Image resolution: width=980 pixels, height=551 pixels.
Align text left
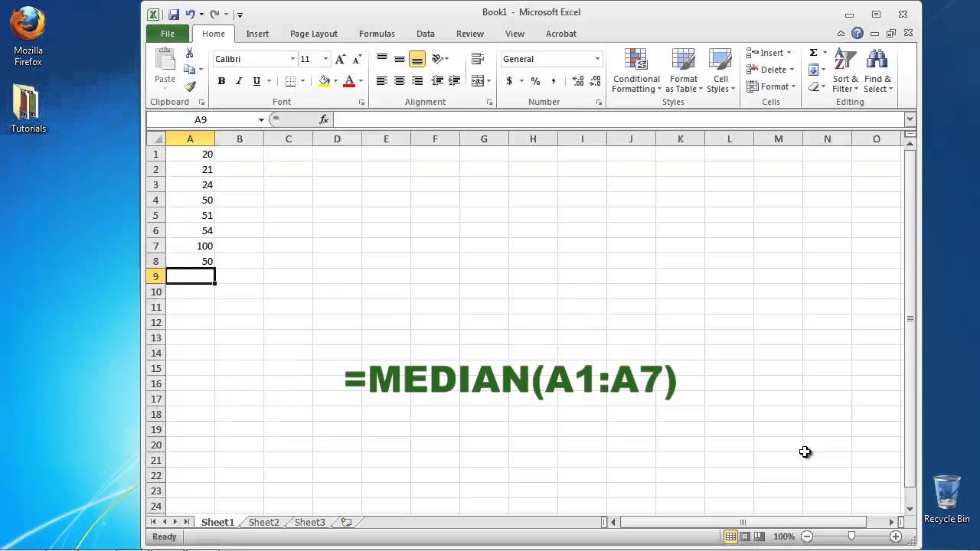coord(382,81)
